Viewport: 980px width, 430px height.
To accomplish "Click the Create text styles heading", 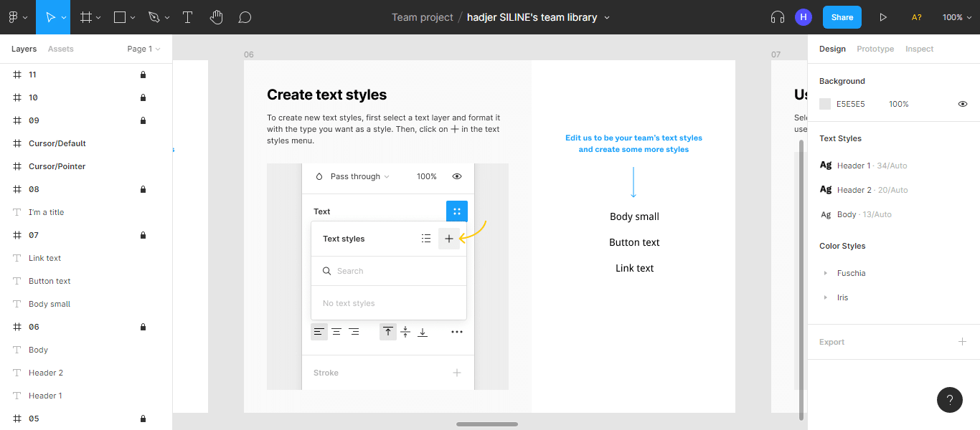I will [326, 95].
